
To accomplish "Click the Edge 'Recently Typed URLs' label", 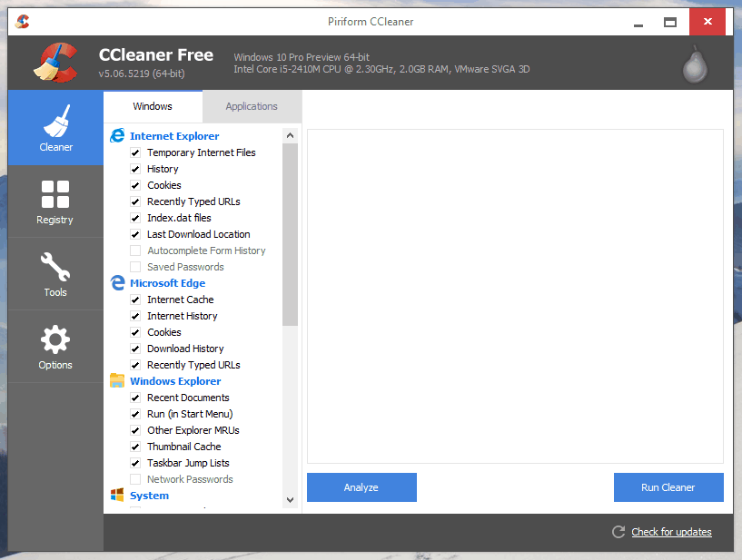I will pos(193,365).
